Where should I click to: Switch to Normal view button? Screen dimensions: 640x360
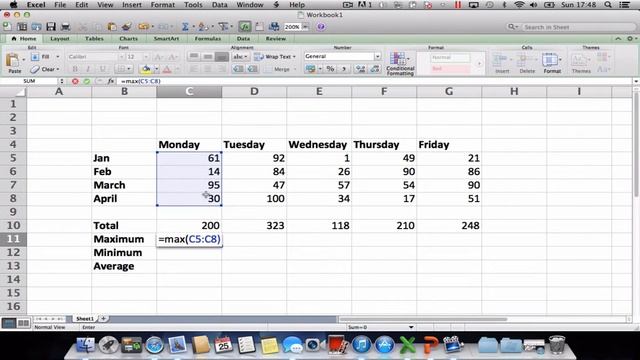tap(8, 323)
